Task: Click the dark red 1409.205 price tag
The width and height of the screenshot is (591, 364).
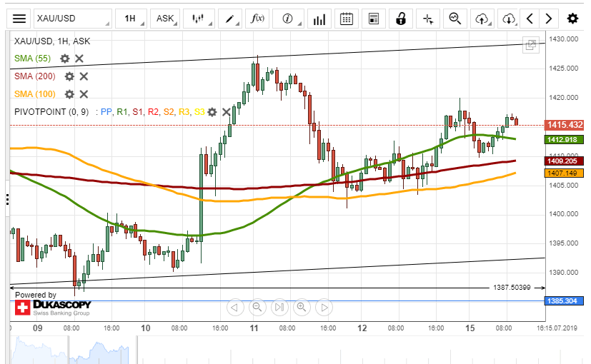Action: click(x=564, y=161)
